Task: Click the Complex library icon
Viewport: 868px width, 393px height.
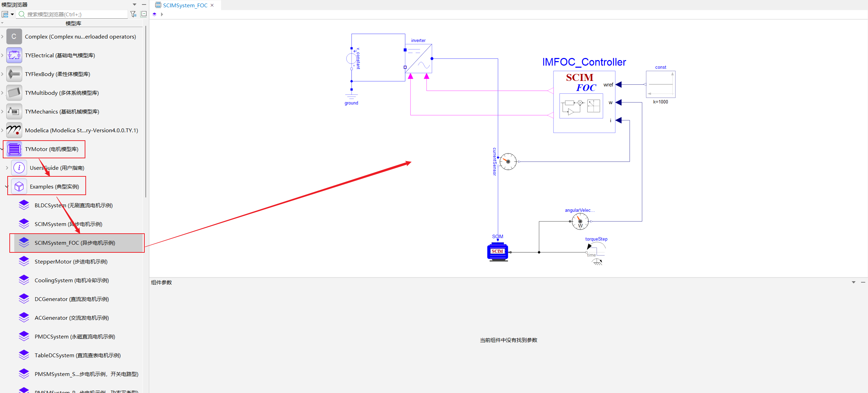Action: point(14,36)
